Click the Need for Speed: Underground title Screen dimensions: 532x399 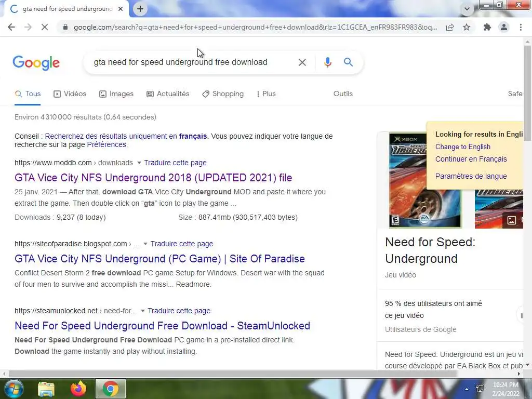point(430,250)
